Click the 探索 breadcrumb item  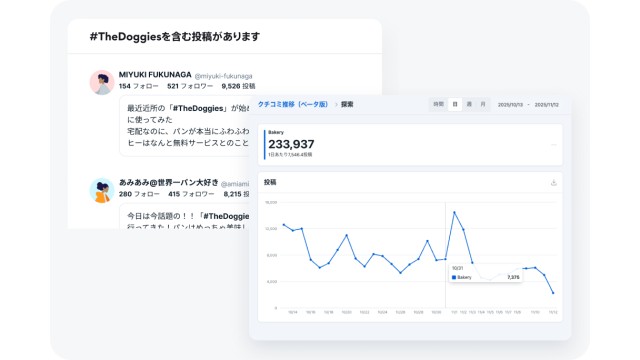point(347,104)
